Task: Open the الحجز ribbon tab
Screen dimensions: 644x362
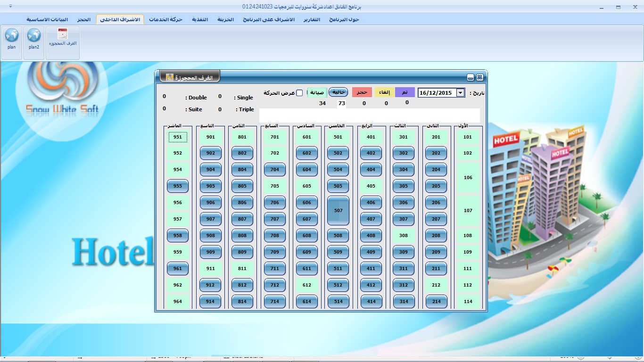Action: (84, 19)
